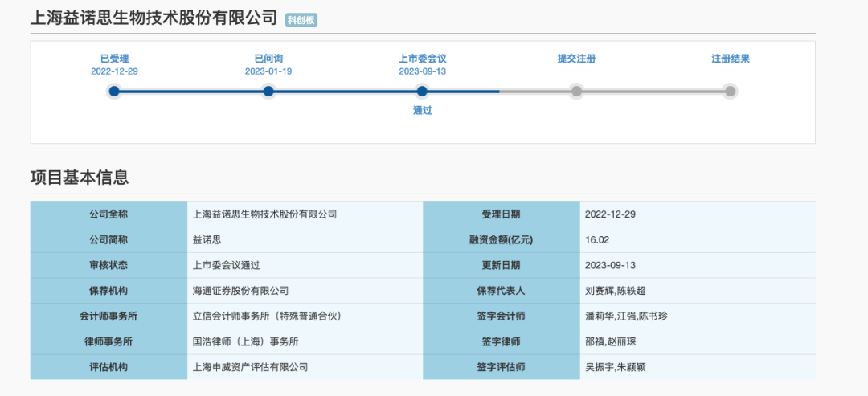Viewport: 868px width, 396px height.
Task: Click the 立信会计师事务所 accounting firm cell
Action: pos(268,316)
